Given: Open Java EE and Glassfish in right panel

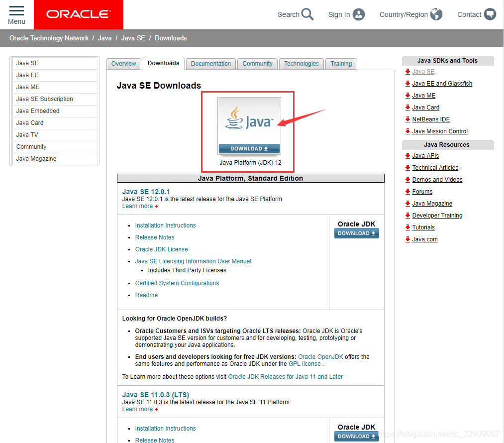Looking at the screenshot, I should point(442,83).
